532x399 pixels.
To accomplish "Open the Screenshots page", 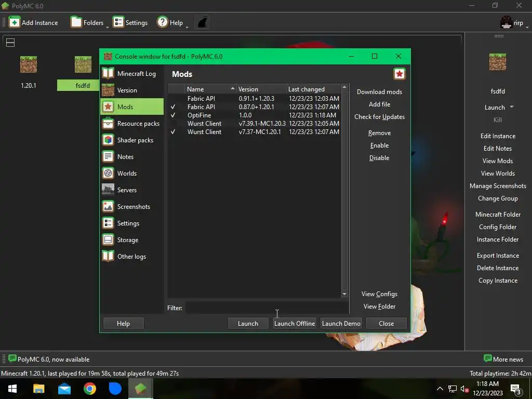I will pos(132,207).
